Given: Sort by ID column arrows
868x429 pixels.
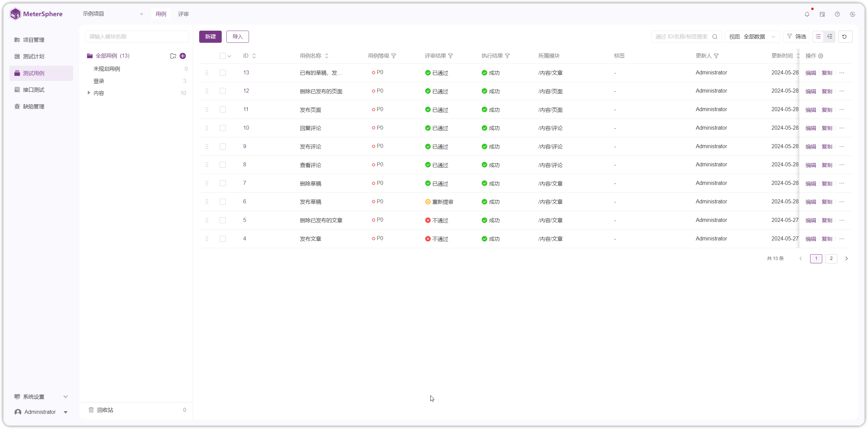Looking at the screenshot, I should (254, 56).
